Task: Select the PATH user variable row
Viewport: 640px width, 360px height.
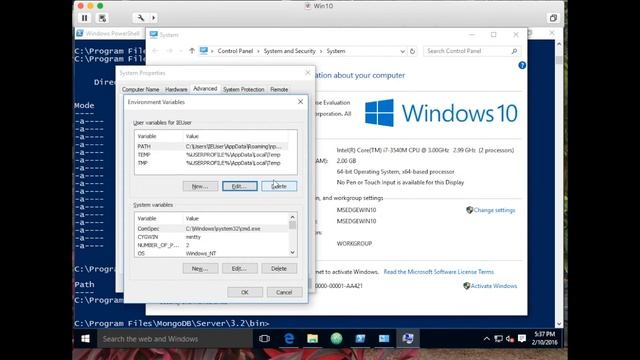Action: click(x=212, y=146)
